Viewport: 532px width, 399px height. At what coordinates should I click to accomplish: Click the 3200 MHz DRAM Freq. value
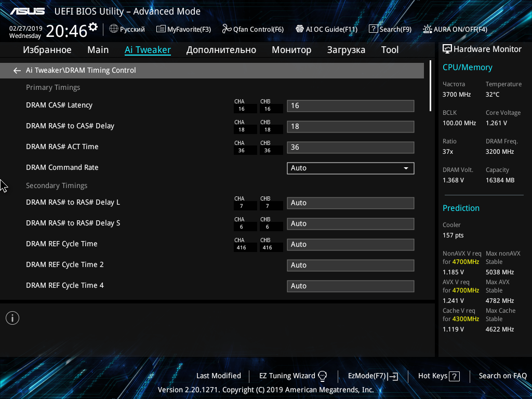pos(499,152)
